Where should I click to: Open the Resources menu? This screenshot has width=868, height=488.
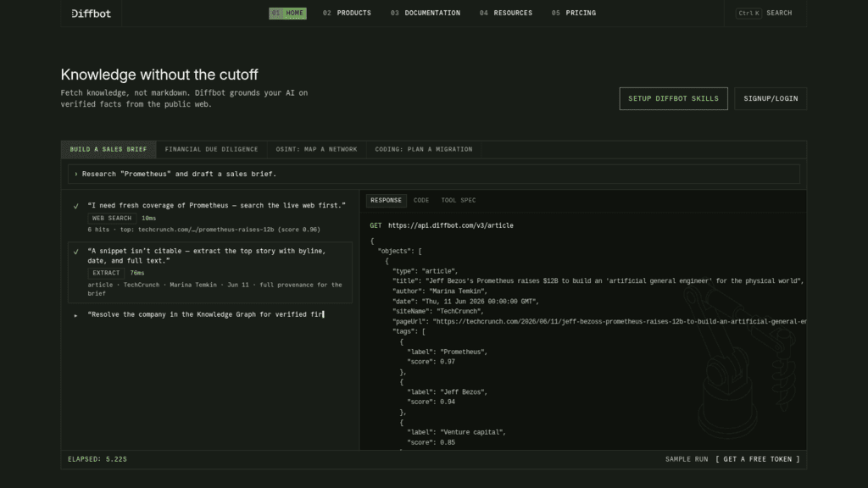point(506,14)
